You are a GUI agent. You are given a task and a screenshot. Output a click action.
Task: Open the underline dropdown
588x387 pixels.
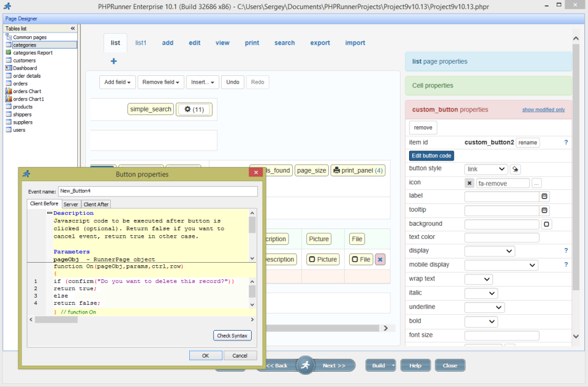484,307
